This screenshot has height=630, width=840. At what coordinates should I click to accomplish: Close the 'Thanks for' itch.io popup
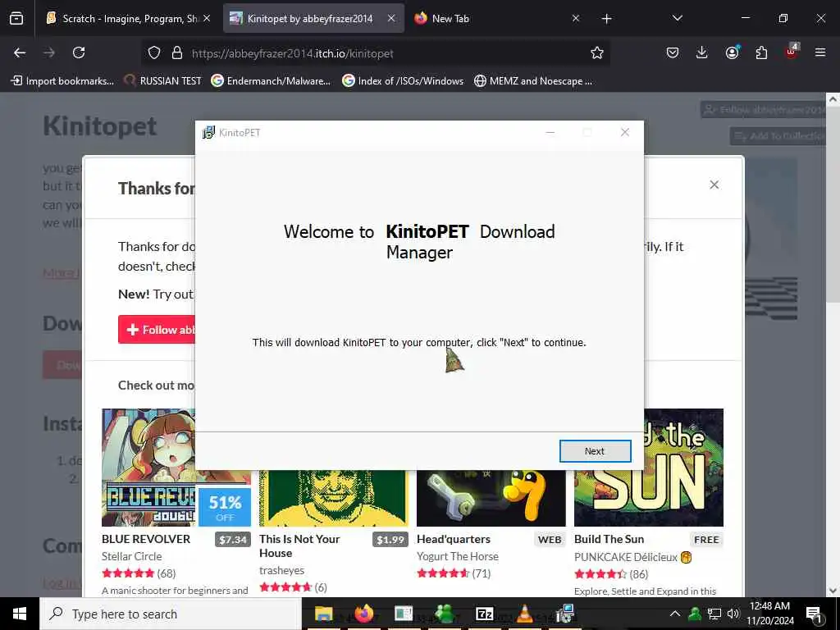click(x=714, y=185)
